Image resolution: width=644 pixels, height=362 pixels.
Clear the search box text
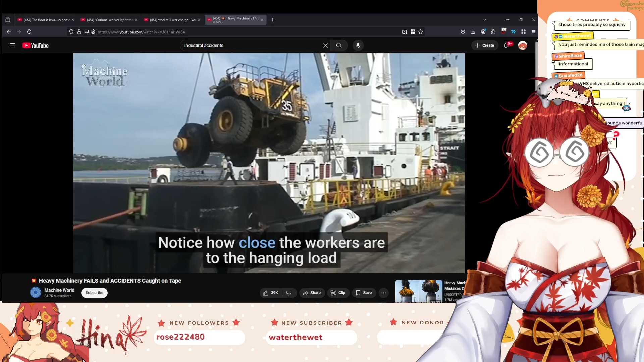point(325,45)
